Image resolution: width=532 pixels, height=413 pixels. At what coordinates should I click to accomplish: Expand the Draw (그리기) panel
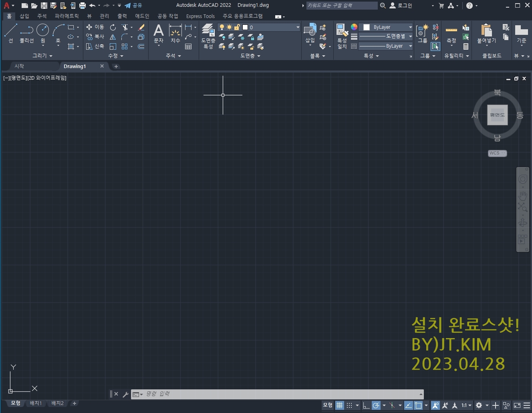(42, 56)
